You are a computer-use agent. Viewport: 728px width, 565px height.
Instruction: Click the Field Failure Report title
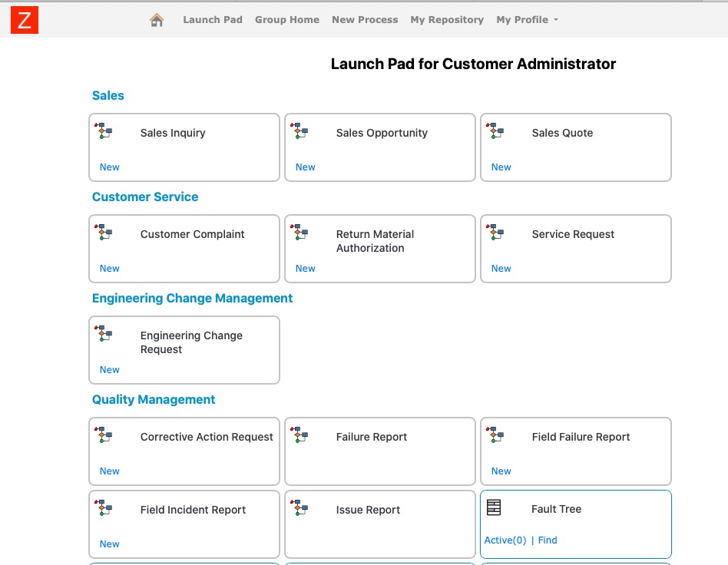tap(581, 437)
